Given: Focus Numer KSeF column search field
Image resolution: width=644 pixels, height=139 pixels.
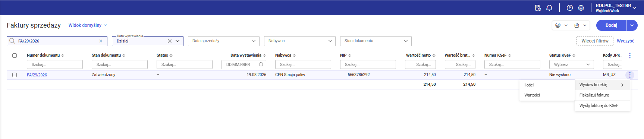Looking at the screenshot, I should pyautogui.click(x=512, y=64).
